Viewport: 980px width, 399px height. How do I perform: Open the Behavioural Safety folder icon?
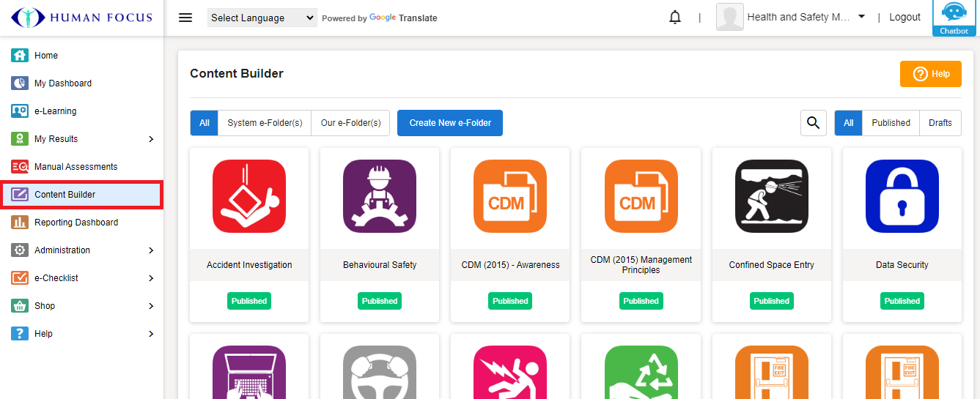click(380, 196)
